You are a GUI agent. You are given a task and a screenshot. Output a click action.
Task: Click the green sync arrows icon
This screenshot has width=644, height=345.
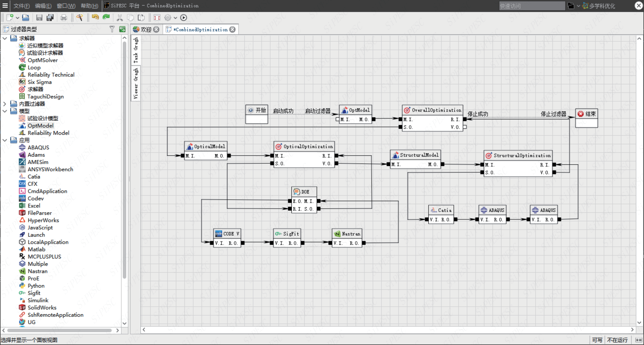pos(122,29)
